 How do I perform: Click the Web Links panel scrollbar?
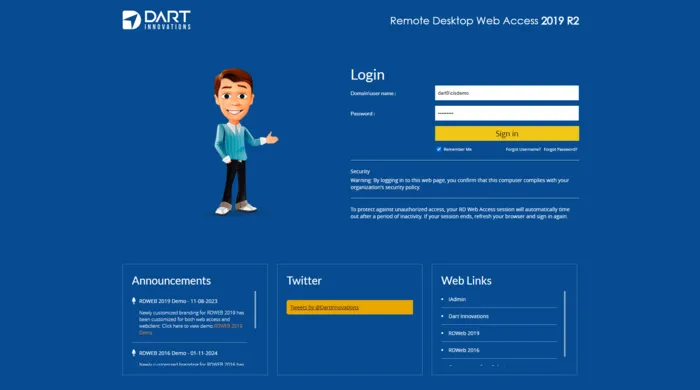[x=565, y=324]
